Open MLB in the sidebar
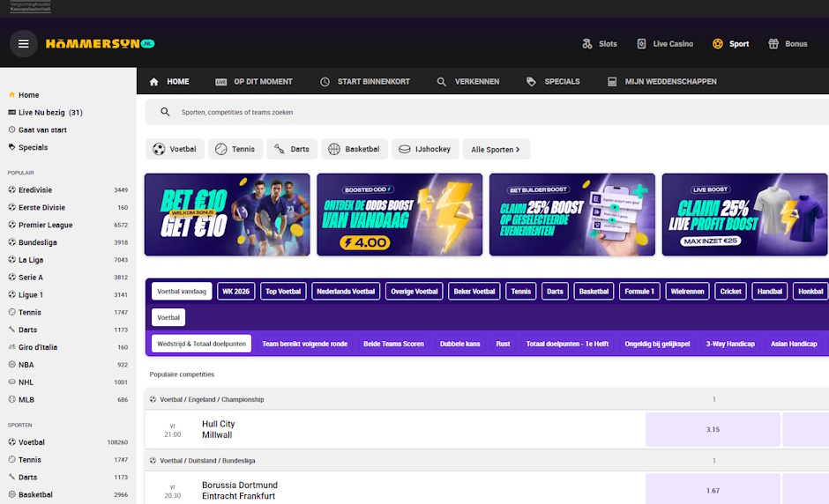 pyautogui.click(x=68, y=399)
